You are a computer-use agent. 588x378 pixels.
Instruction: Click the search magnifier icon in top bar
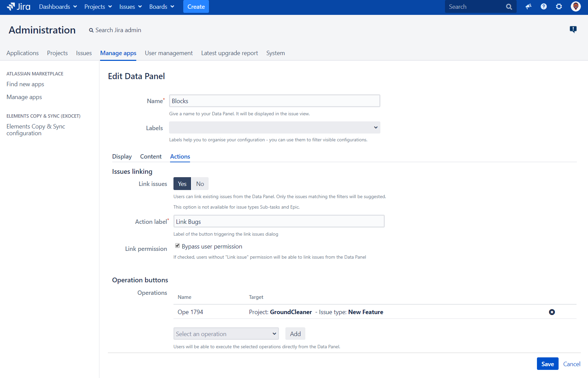(x=509, y=7)
